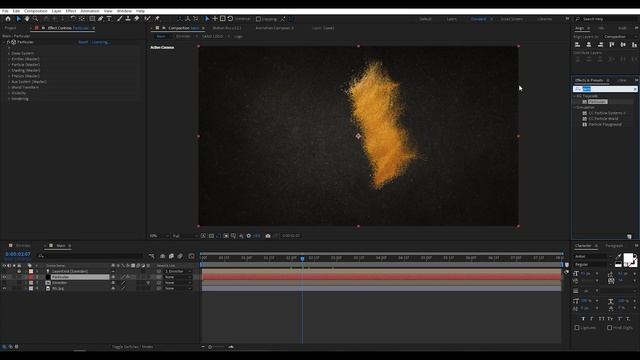This screenshot has width=640, height=360.
Task: Expand the Physics (Master) property group
Action: (x=9, y=76)
